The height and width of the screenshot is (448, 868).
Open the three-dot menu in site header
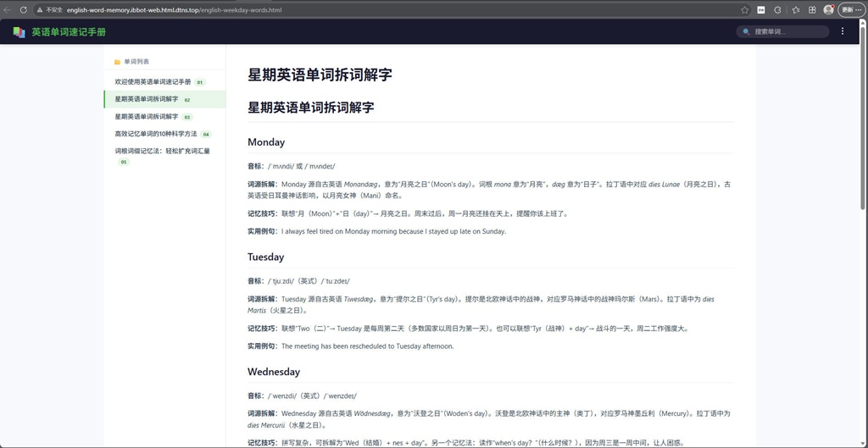click(843, 31)
